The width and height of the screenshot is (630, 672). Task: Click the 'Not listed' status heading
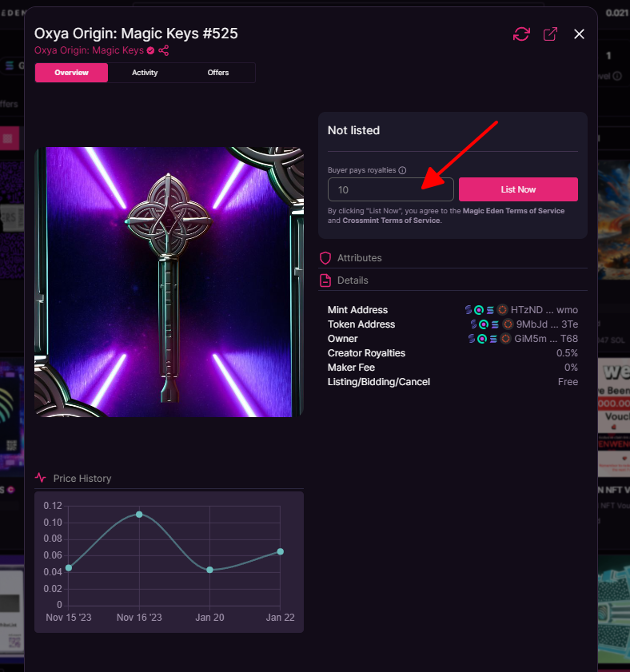tap(353, 130)
